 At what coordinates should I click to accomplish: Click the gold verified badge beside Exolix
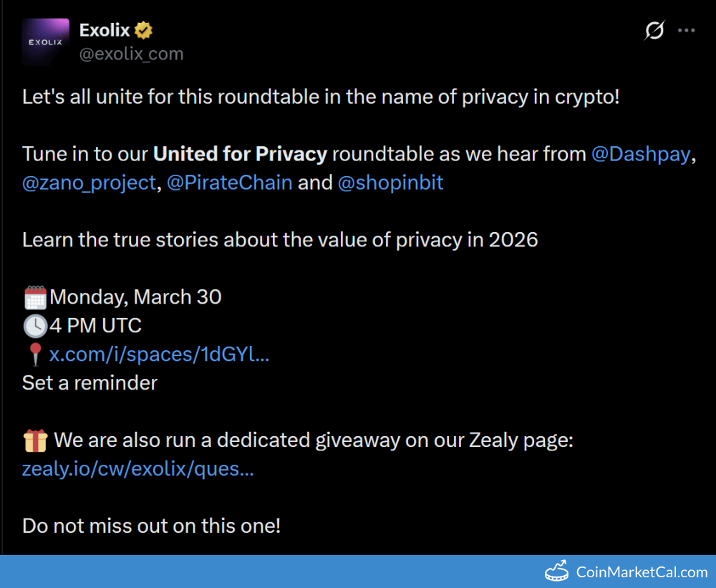[x=144, y=30]
